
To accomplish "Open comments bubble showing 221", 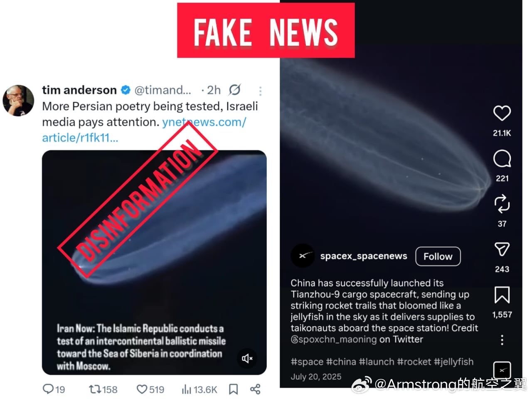I will [502, 159].
